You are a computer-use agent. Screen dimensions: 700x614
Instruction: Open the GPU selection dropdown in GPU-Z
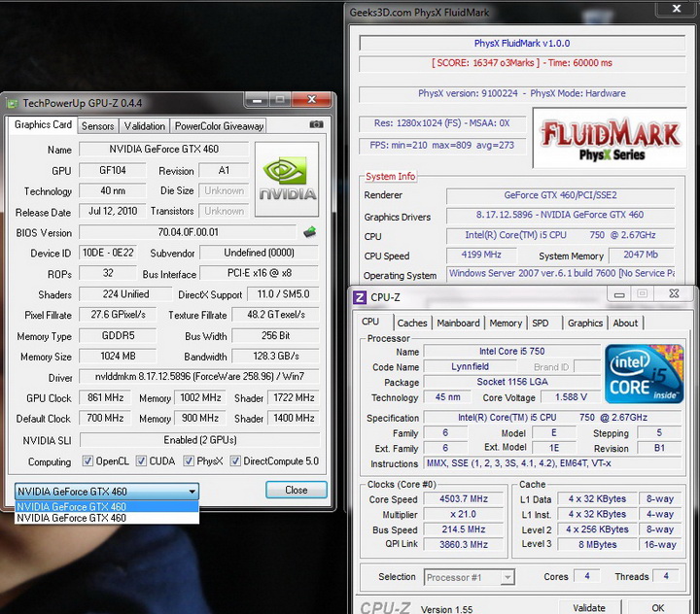click(107, 492)
